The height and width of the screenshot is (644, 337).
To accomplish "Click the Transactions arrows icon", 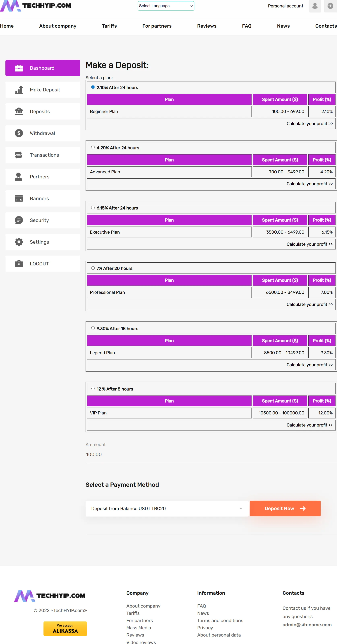I will pyautogui.click(x=19, y=155).
